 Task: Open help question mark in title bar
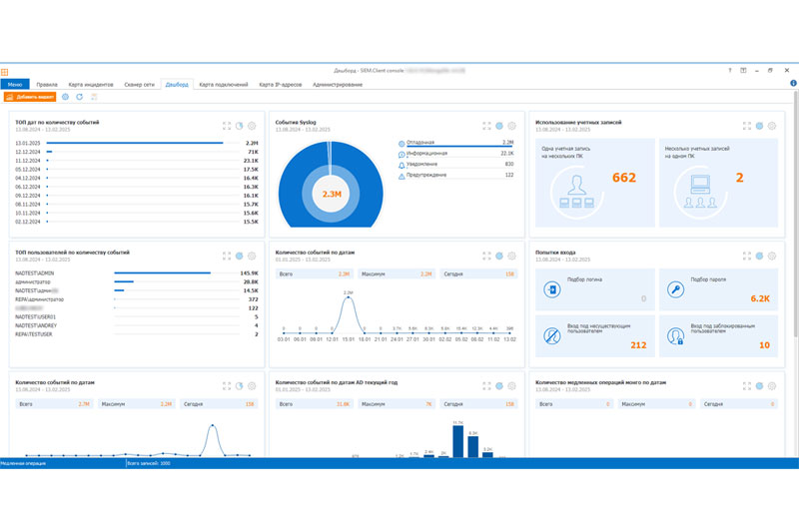tap(730, 70)
